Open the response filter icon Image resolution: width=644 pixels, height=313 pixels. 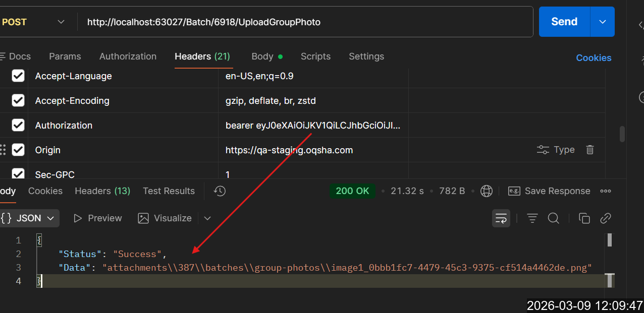[x=532, y=218]
